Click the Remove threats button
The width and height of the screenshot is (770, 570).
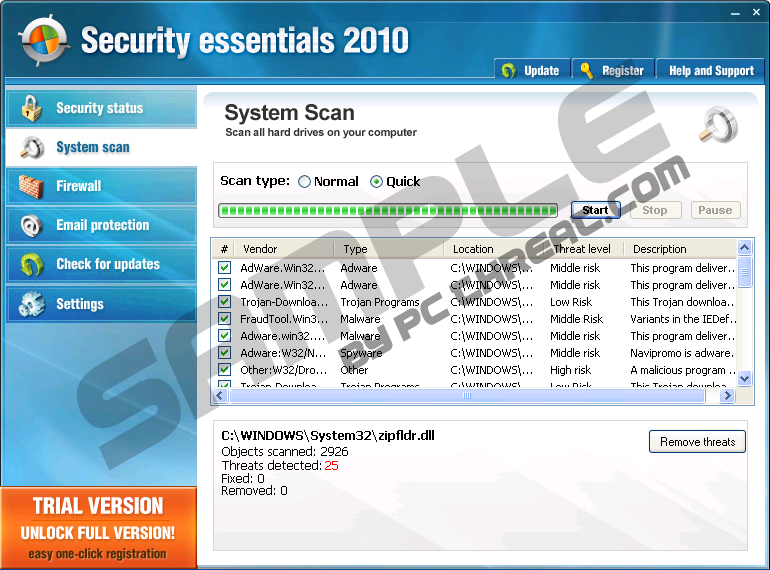point(697,442)
